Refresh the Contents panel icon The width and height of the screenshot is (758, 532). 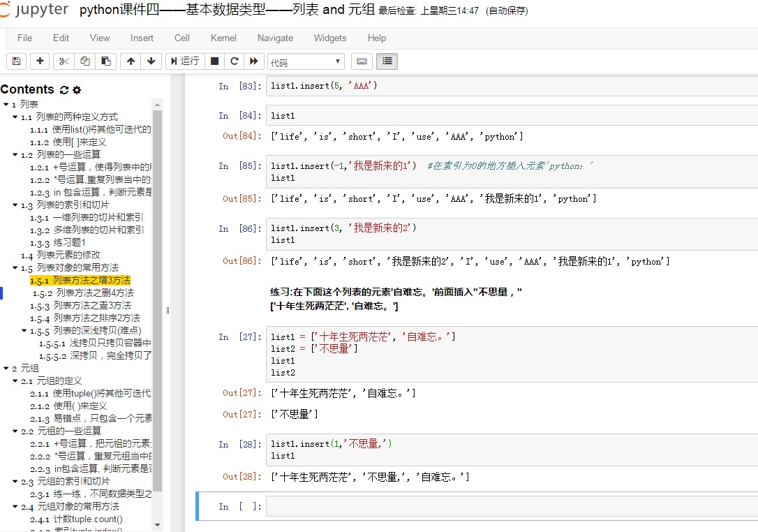click(64, 90)
